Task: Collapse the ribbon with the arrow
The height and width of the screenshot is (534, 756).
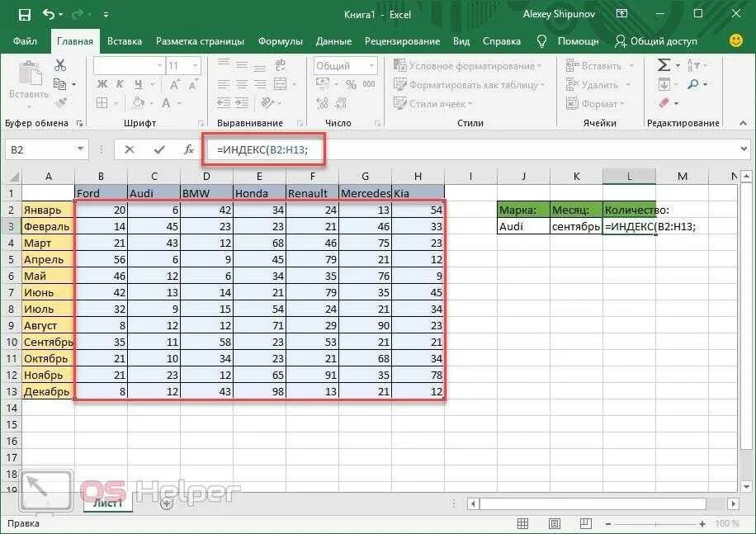Action: (743, 123)
